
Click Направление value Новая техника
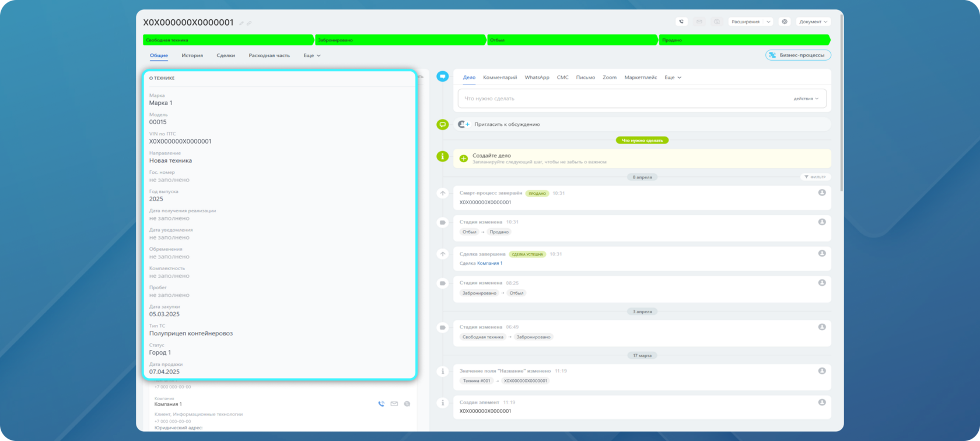(x=170, y=161)
